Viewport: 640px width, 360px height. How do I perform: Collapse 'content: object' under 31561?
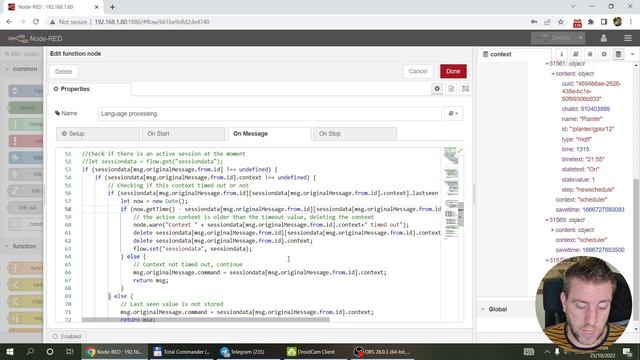point(553,74)
